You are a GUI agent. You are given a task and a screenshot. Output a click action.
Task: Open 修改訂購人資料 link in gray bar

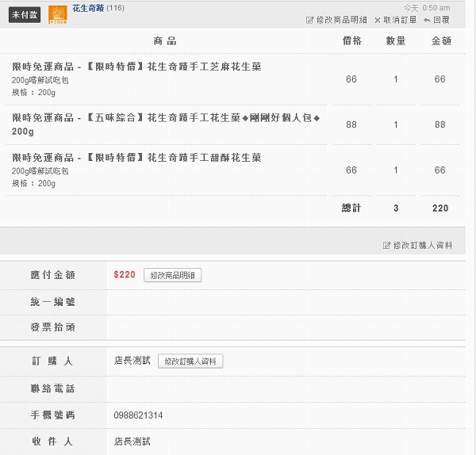point(423,245)
